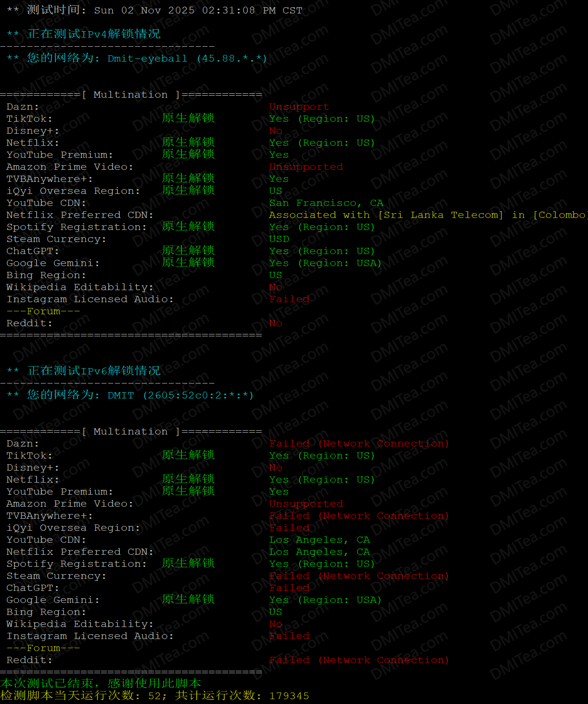Viewport: 588px width, 704px height.
Task: Click the IPv6 ChatGPT Failed result
Action: (289, 588)
